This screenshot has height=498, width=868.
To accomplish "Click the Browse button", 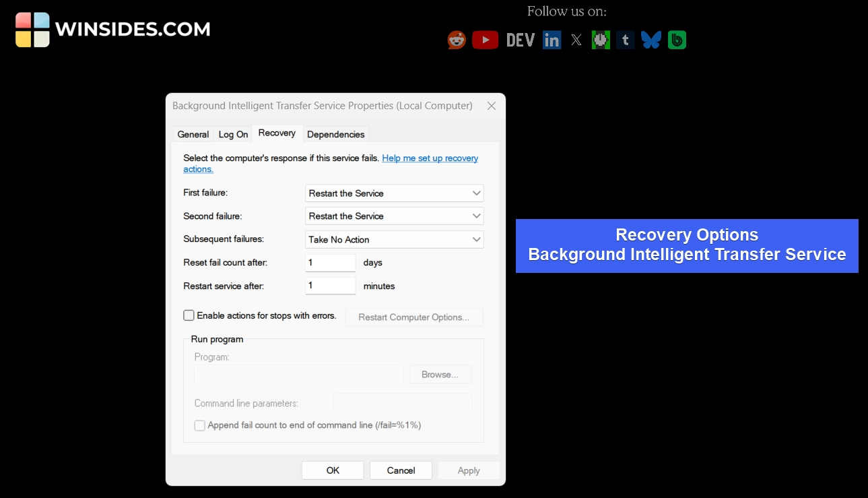I will pos(440,374).
